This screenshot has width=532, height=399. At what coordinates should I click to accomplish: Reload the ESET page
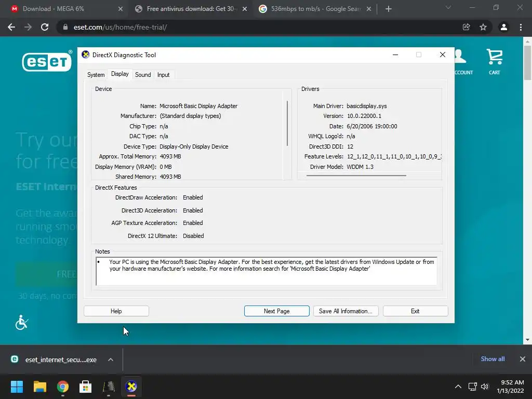click(x=45, y=27)
